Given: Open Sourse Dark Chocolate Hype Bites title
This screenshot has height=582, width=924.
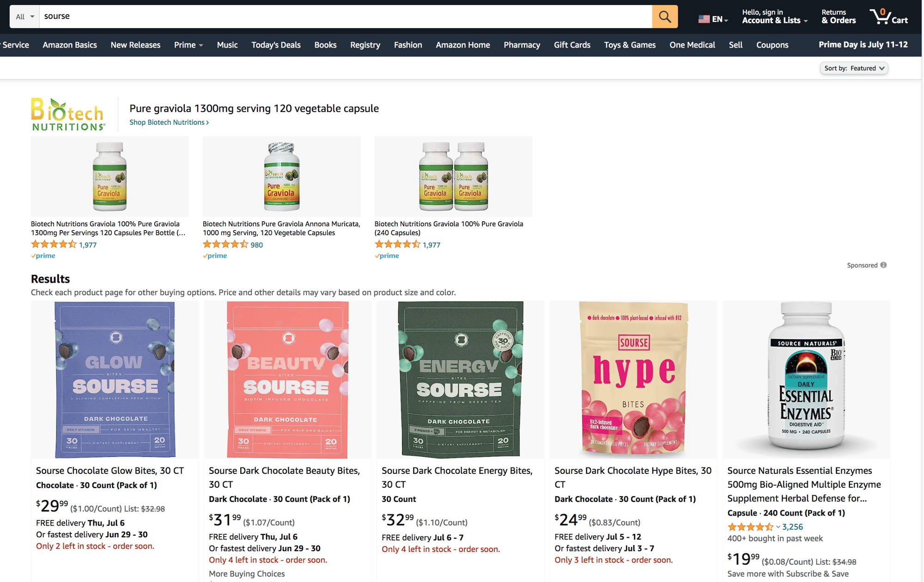Looking at the screenshot, I should (633, 478).
